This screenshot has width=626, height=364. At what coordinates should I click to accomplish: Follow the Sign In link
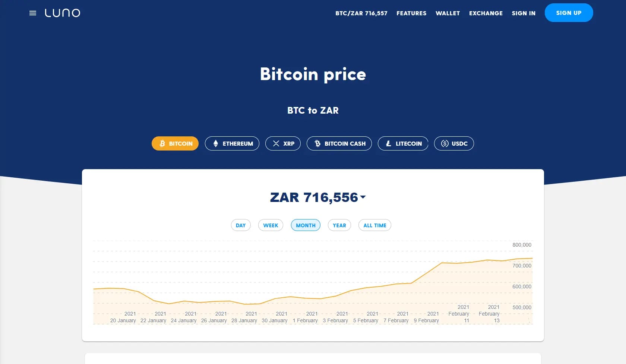click(524, 13)
